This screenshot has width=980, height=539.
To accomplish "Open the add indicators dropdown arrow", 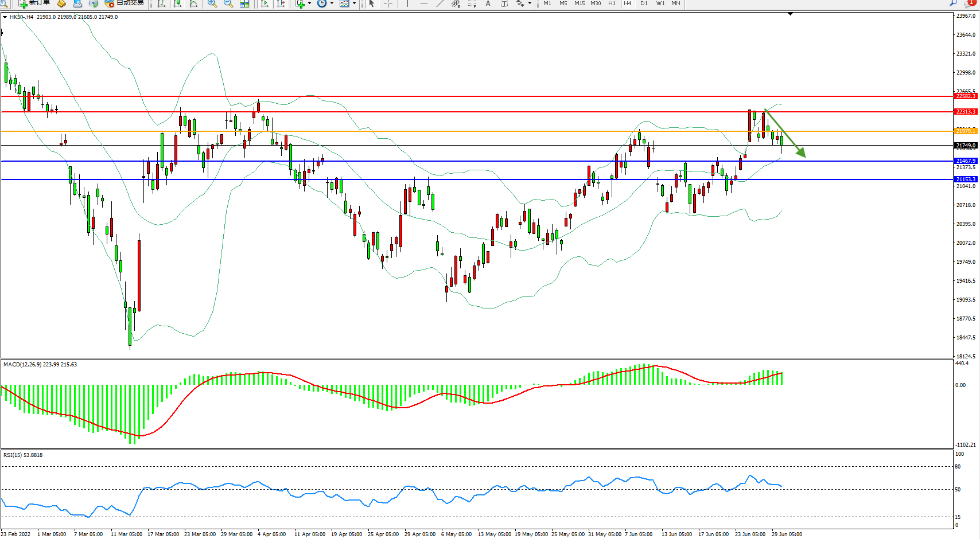I will coord(310,3).
